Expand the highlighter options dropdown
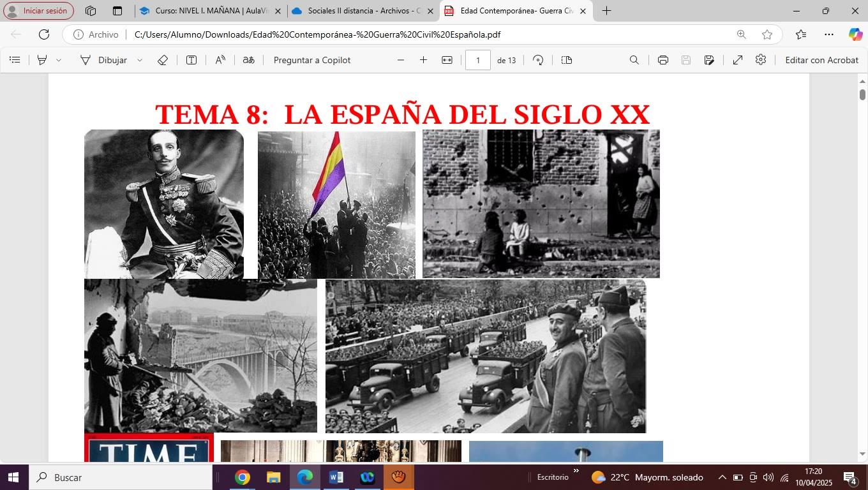 coord(59,60)
